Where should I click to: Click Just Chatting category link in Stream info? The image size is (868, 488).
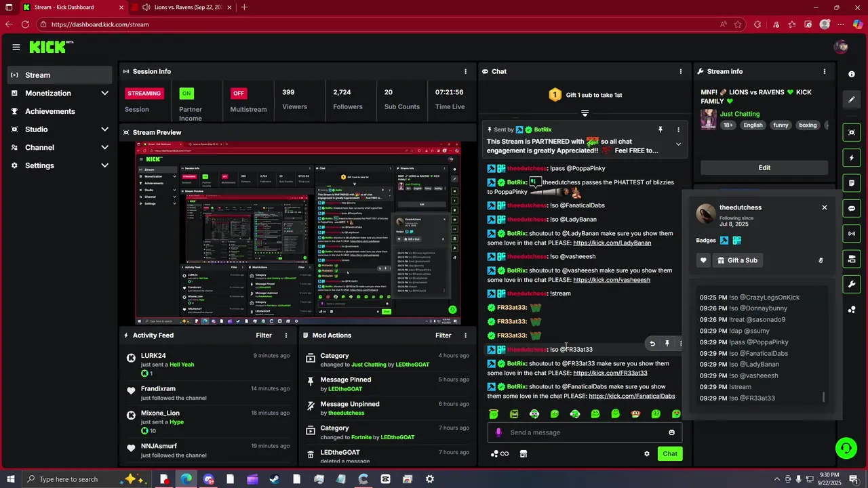click(740, 114)
